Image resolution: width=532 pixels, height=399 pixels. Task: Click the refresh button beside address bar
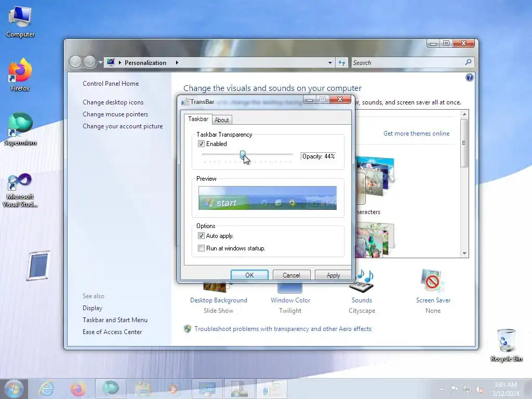pyautogui.click(x=342, y=63)
